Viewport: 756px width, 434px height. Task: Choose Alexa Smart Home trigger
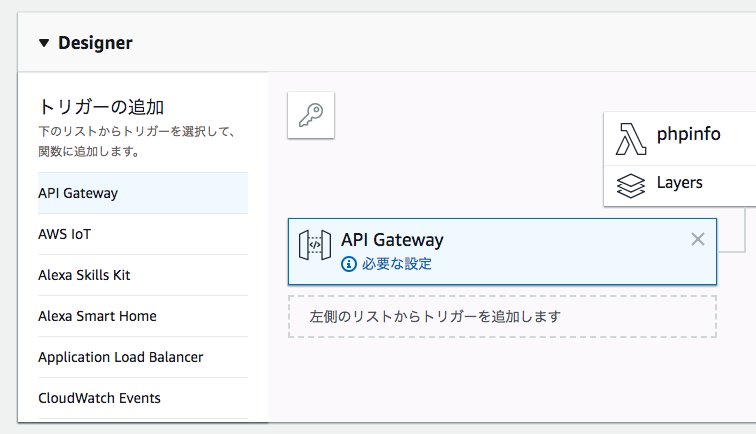click(x=143, y=316)
